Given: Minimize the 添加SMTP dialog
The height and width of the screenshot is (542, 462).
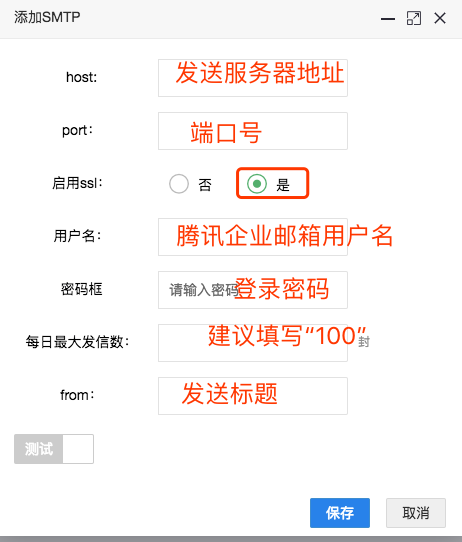Looking at the screenshot, I should pos(388,19).
